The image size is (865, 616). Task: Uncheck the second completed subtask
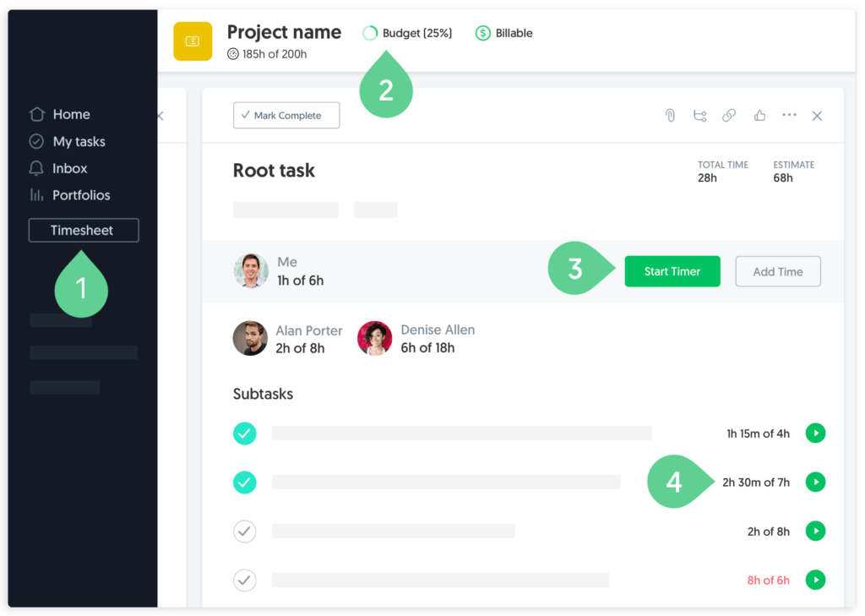pyautogui.click(x=244, y=482)
